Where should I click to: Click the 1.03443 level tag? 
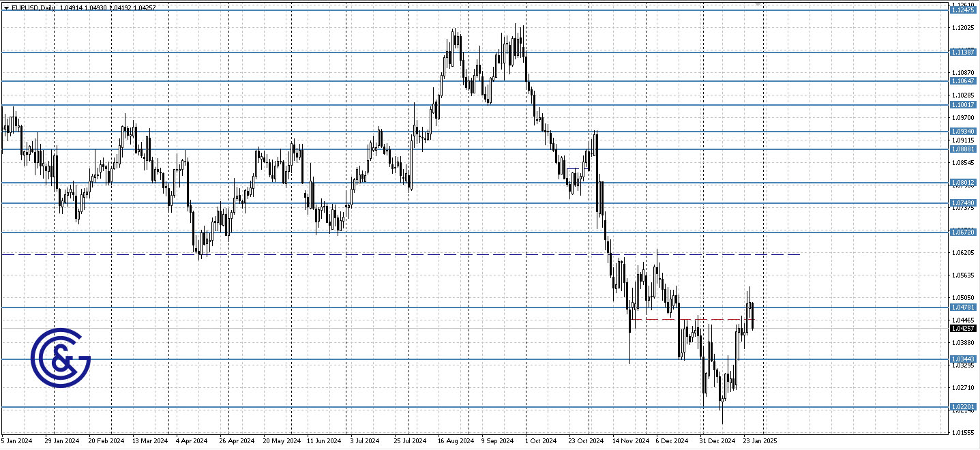click(964, 359)
